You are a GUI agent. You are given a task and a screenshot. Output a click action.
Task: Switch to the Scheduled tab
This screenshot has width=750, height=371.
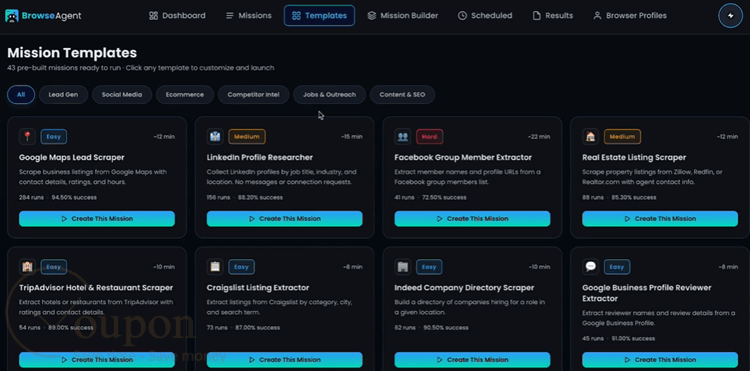coord(485,16)
